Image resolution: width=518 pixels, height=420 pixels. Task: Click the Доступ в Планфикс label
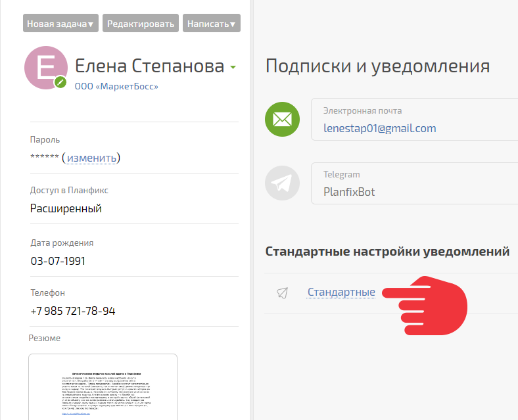click(x=69, y=190)
